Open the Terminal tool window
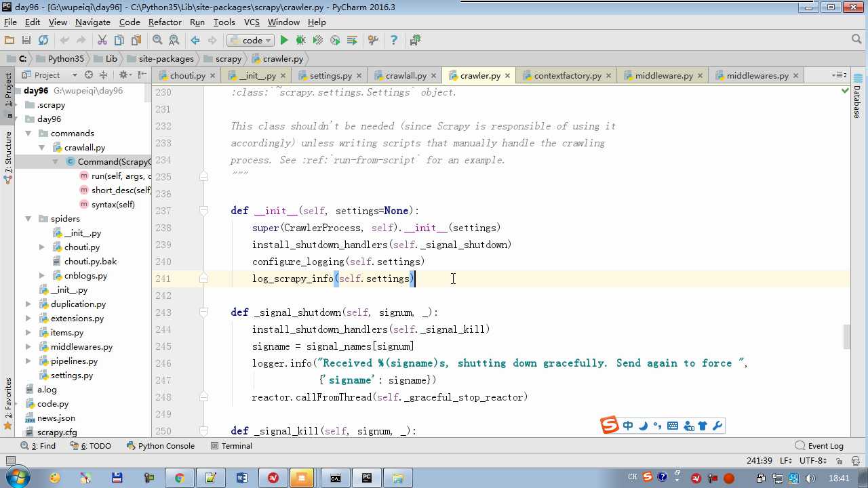The height and width of the screenshot is (488, 868). (x=231, y=446)
